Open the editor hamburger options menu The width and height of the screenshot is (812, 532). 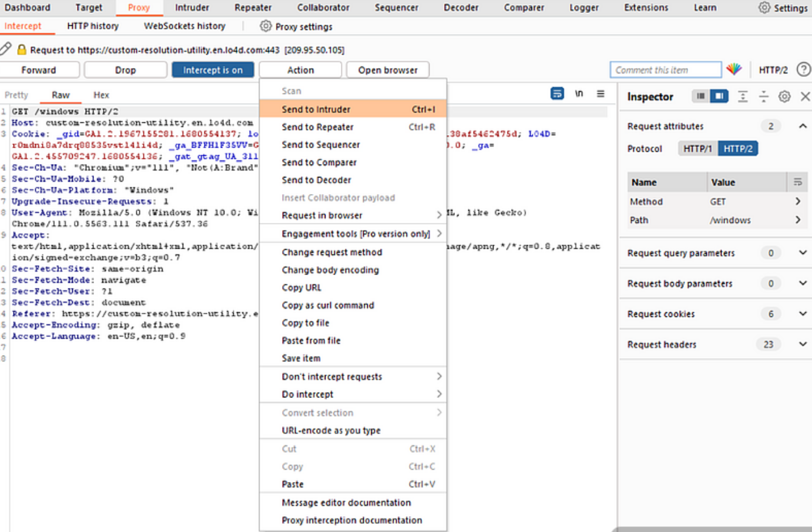click(600, 93)
